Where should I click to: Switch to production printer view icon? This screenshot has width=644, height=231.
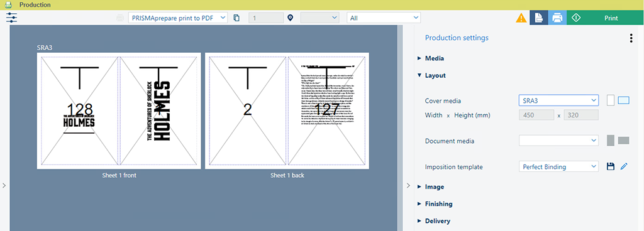pyautogui.click(x=557, y=18)
